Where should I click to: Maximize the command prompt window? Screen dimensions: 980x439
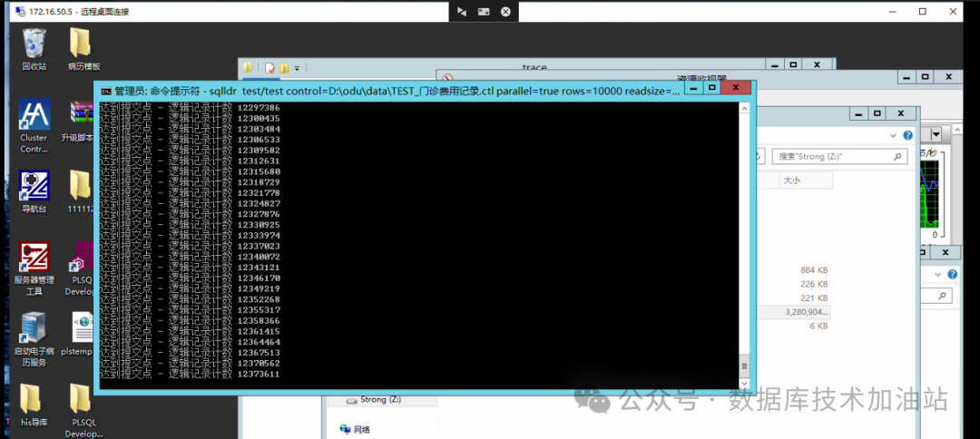coord(710,88)
